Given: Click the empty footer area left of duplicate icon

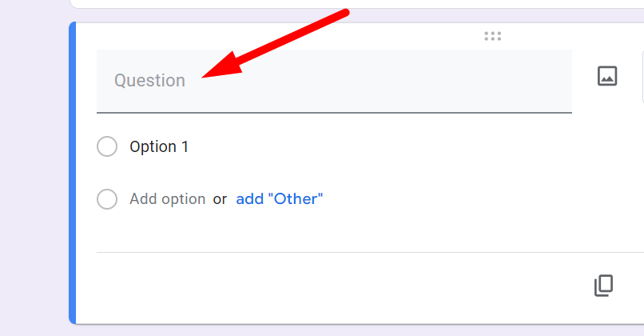Looking at the screenshot, I should pyautogui.click(x=336, y=286).
